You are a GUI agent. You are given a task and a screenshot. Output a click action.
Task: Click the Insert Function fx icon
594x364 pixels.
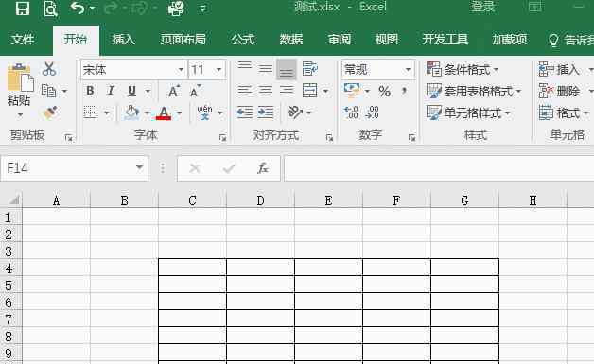(x=263, y=168)
